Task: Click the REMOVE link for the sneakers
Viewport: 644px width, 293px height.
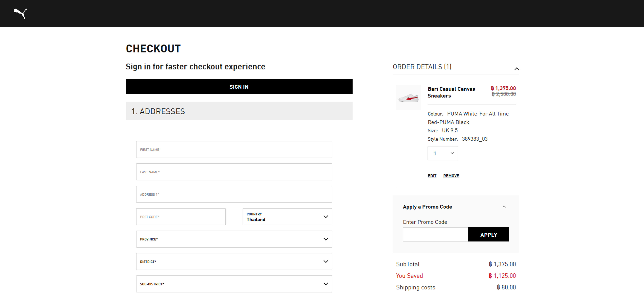Action: 451,176
